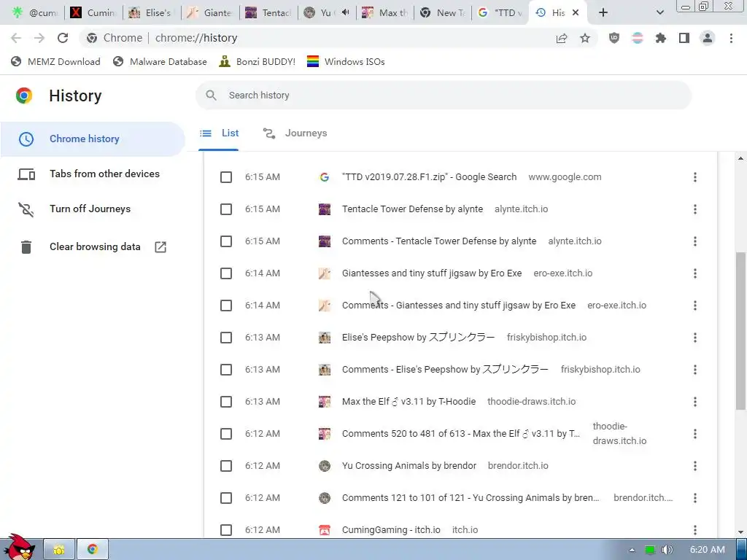Click the Chrome taskbar icon
The image size is (747, 560).
93,550
